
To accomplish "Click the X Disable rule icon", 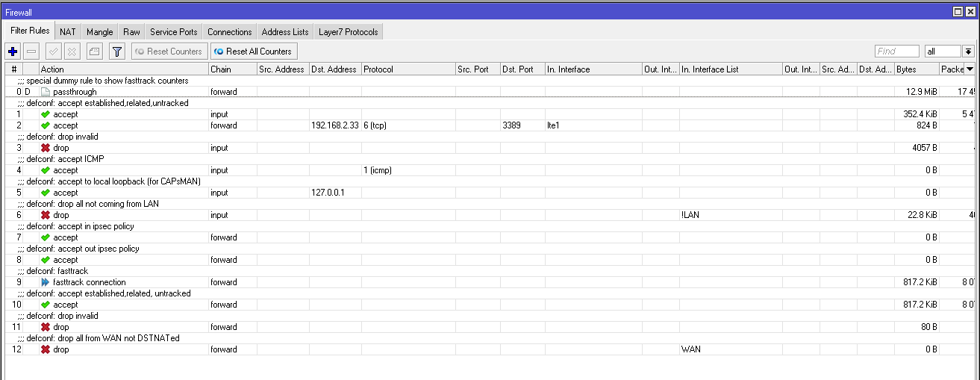I will 72,52.
